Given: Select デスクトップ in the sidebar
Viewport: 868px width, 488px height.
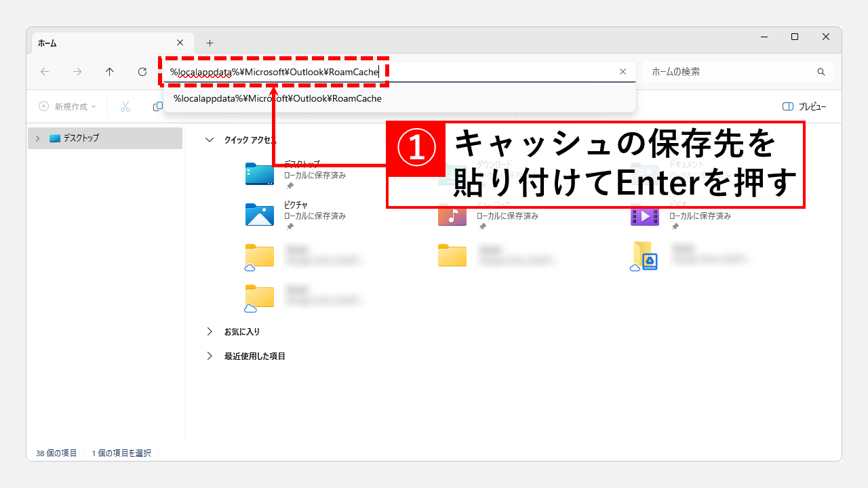Looking at the screenshot, I should coord(104,138).
